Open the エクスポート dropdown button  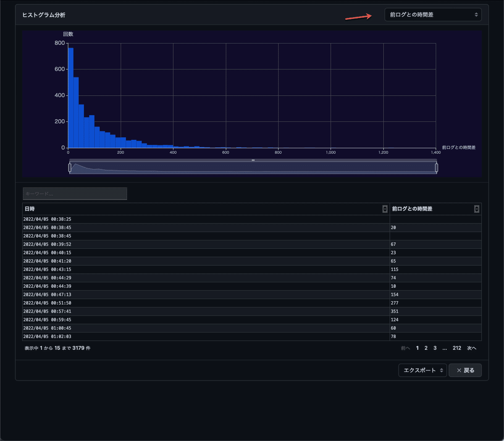pos(423,370)
